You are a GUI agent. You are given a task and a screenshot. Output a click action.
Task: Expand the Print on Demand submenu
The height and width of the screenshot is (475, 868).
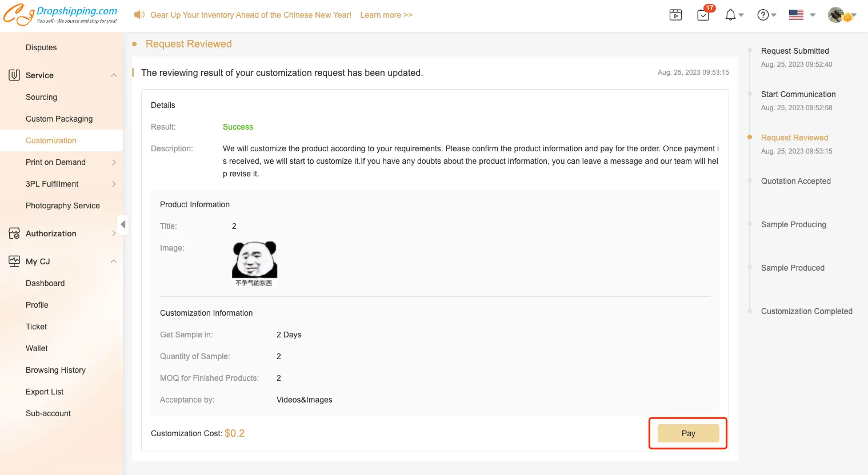coord(114,162)
